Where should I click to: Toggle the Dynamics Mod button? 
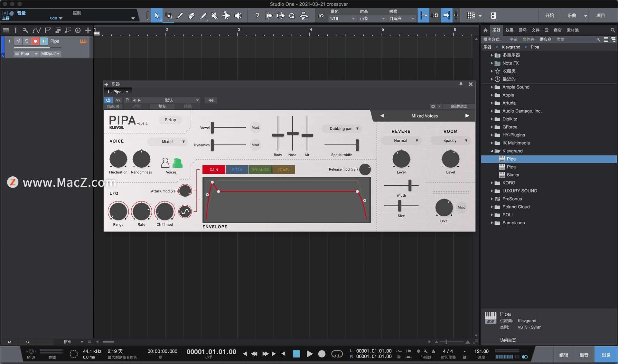(255, 145)
